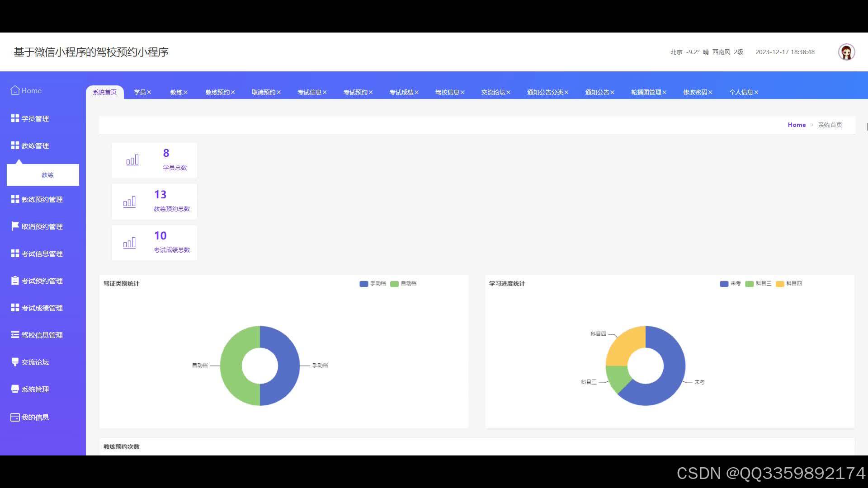Click Home breadcrumb link
This screenshot has width=868, height=488.
(x=797, y=125)
